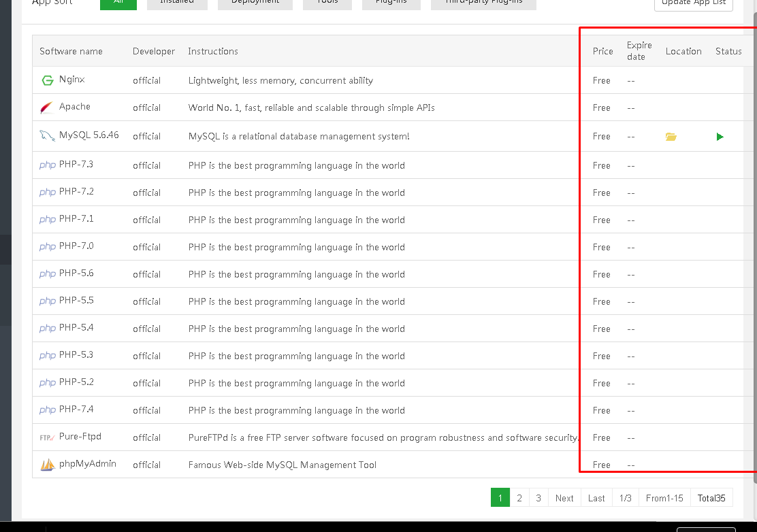Jump to the Last page
The height and width of the screenshot is (532, 757).
(597, 498)
